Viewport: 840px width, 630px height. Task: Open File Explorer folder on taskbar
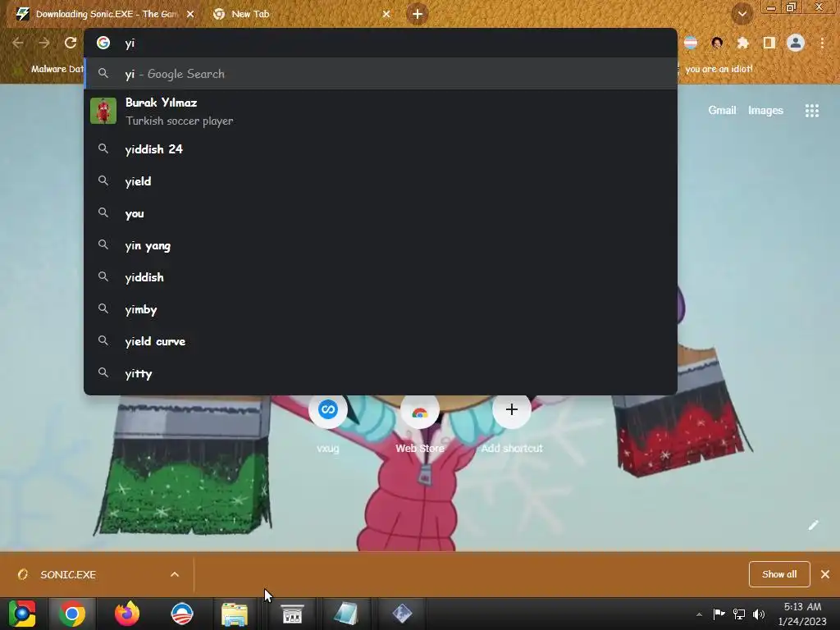[235, 614]
